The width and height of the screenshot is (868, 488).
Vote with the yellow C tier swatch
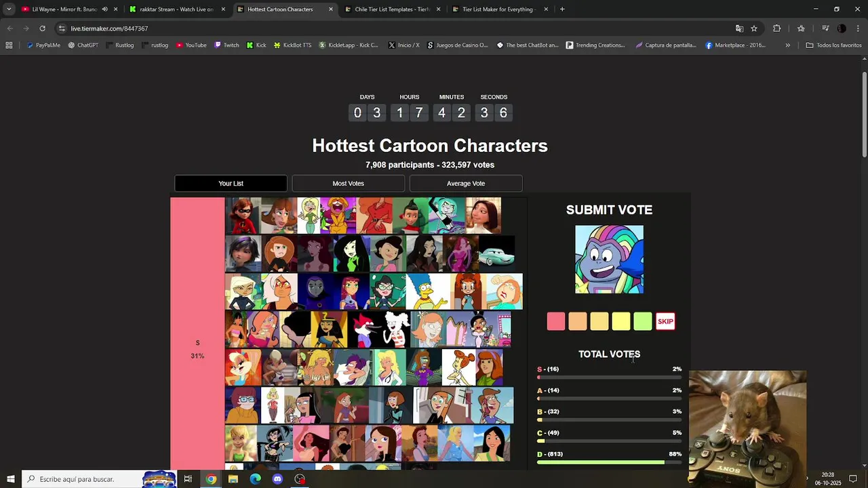click(x=620, y=321)
